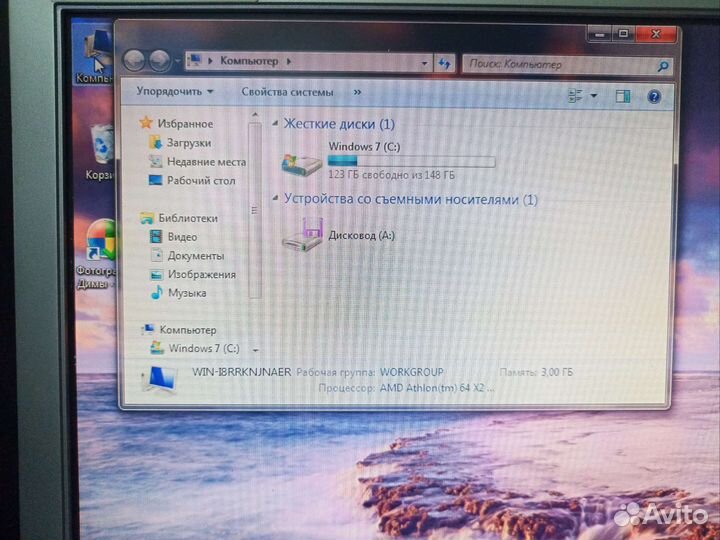Open help with the question mark icon
The image size is (720, 540).
[x=654, y=96]
